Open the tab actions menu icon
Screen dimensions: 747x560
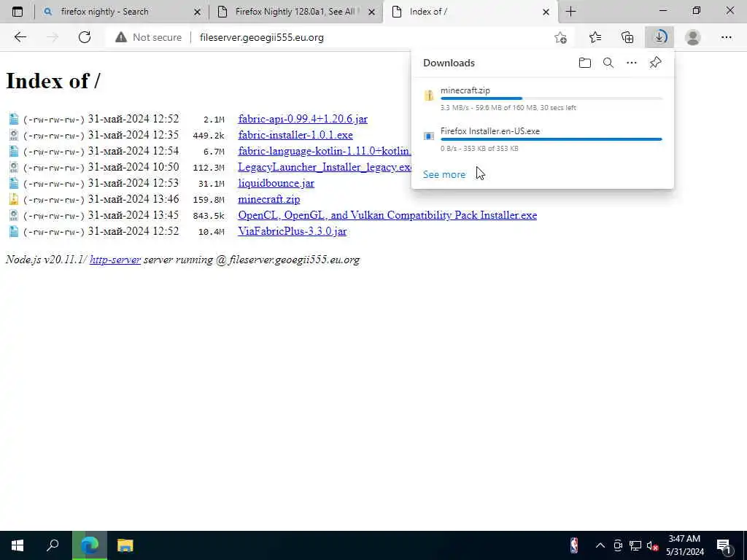click(x=18, y=12)
